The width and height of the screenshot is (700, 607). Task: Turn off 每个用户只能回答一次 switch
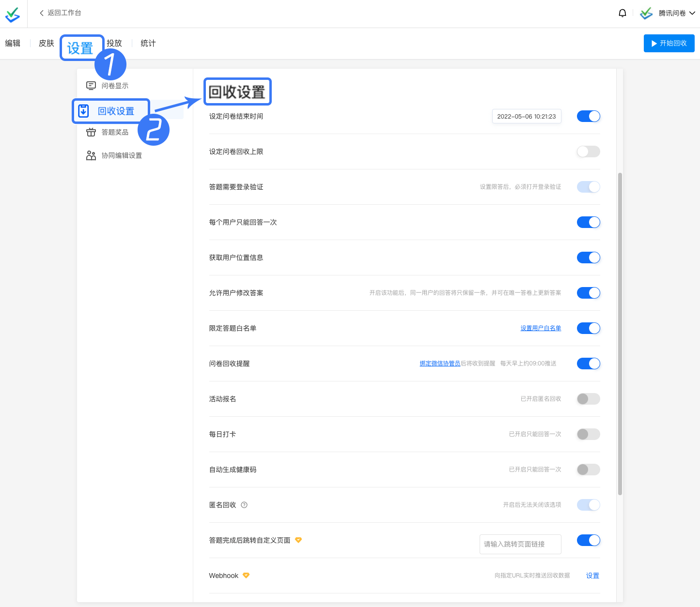[x=588, y=222]
